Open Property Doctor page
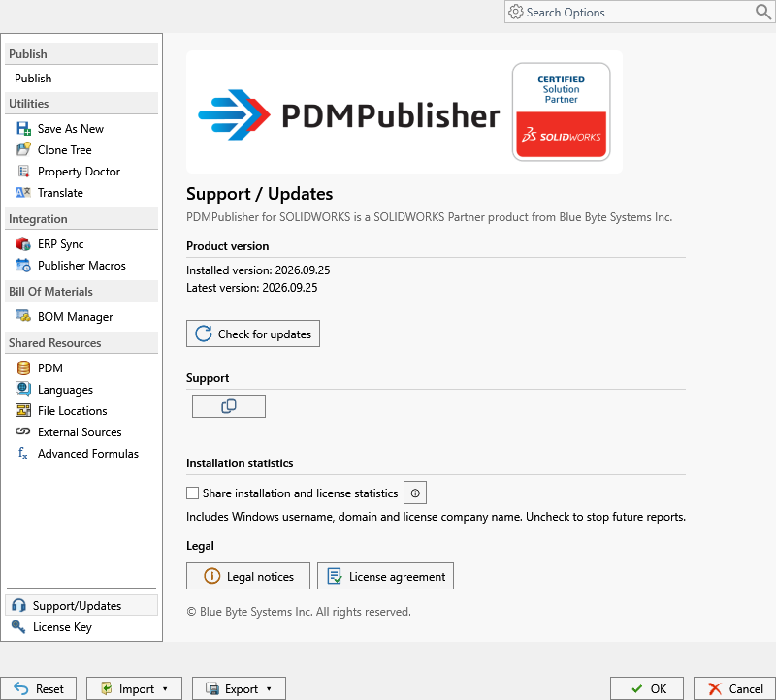776x700 pixels. pos(81,172)
